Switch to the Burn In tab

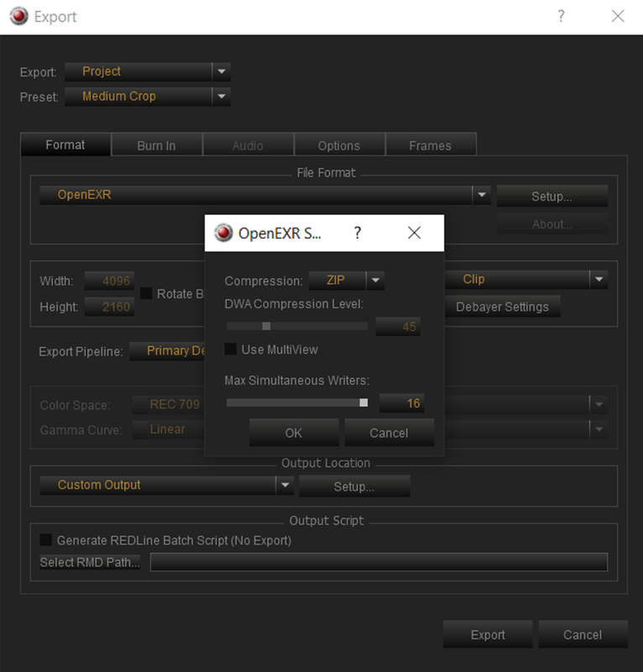(156, 145)
